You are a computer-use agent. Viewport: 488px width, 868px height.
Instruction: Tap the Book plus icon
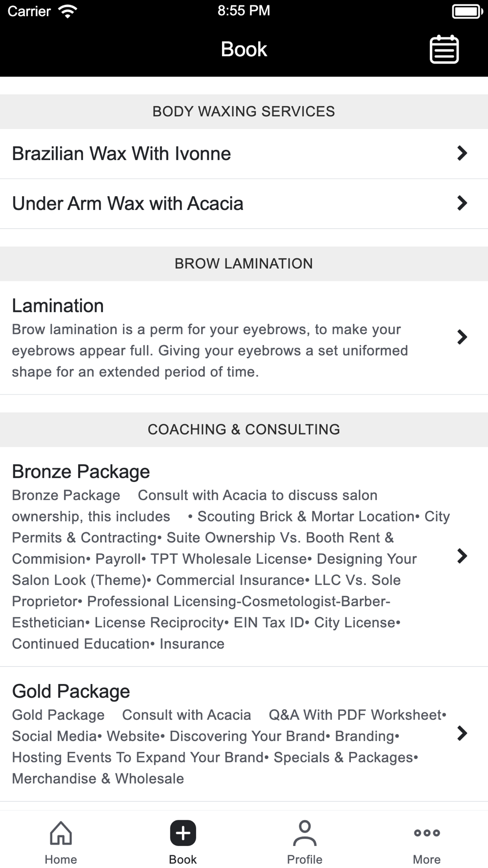pos(183,833)
